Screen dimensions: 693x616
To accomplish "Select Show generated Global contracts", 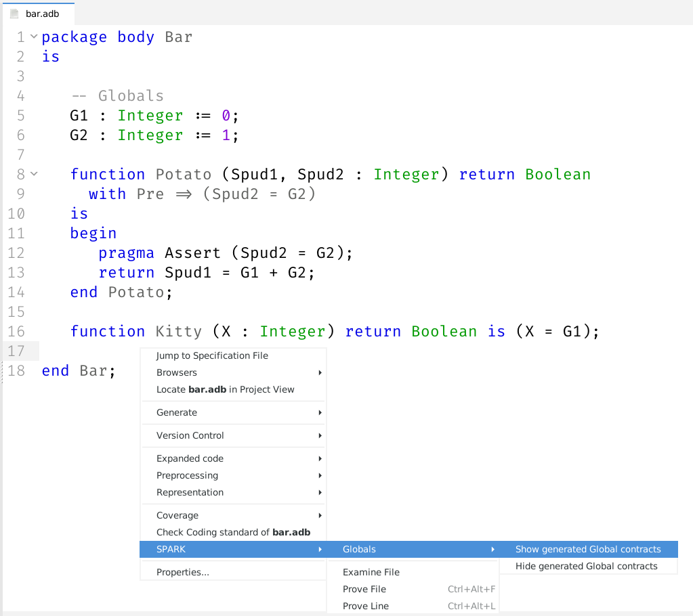I will 587,549.
